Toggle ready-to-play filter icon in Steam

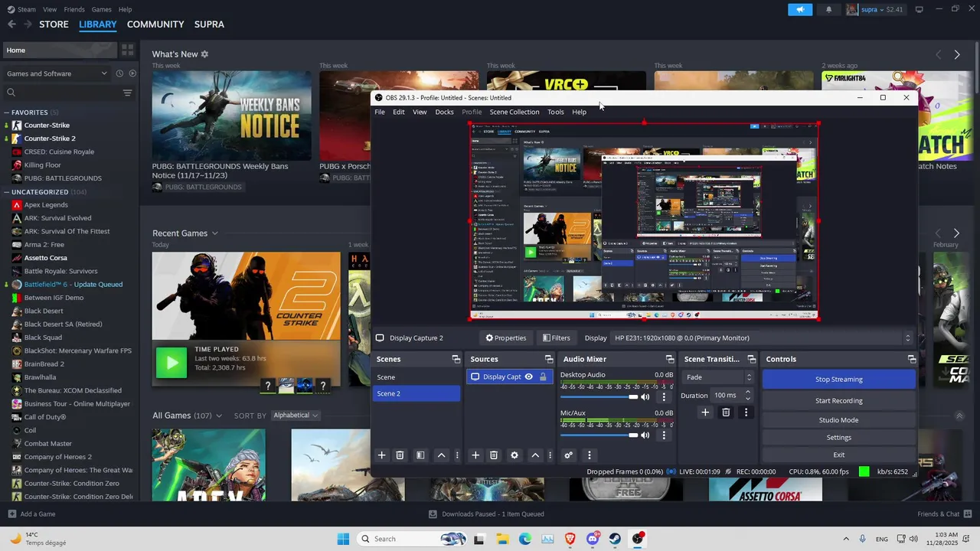tap(132, 73)
